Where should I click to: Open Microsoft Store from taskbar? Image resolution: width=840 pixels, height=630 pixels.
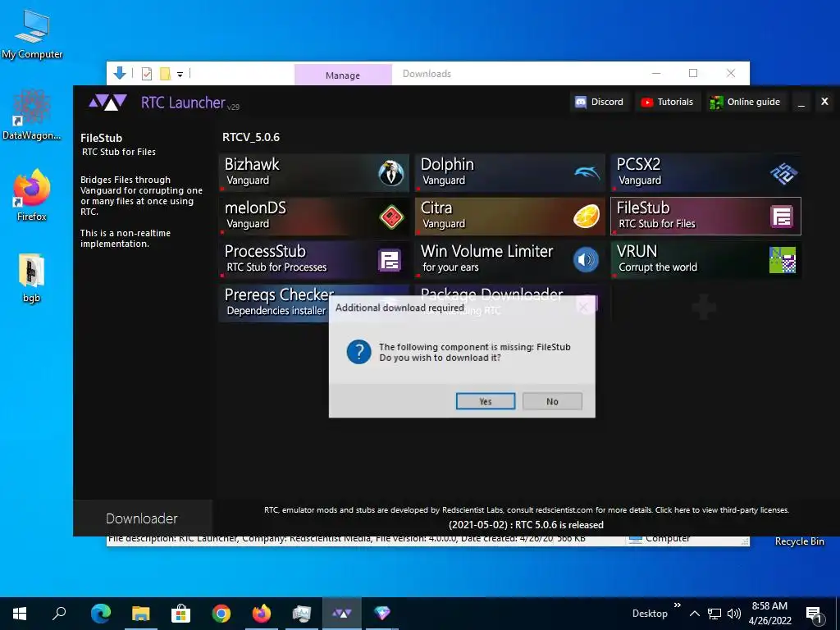[x=181, y=614]
